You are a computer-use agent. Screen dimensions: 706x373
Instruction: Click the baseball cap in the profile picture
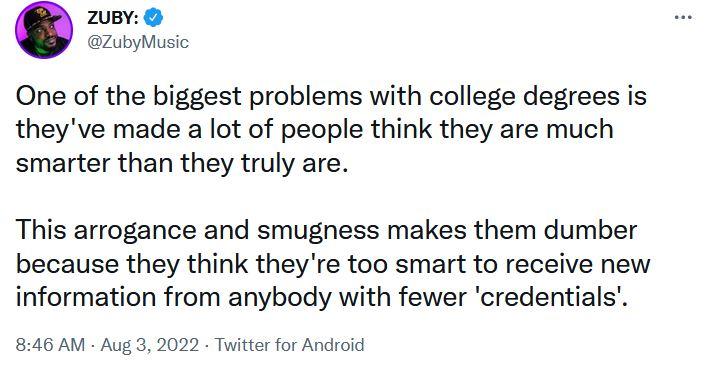[x=42, y=17]
